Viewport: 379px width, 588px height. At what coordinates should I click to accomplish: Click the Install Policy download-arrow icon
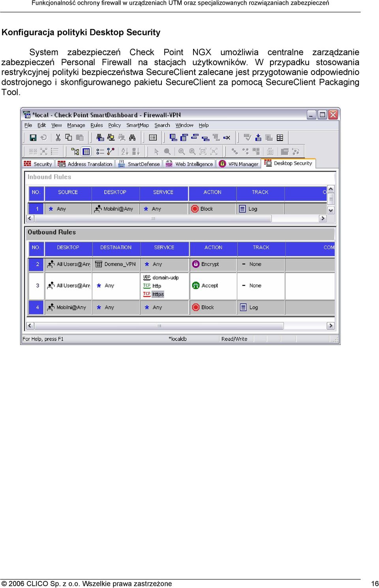258,137
